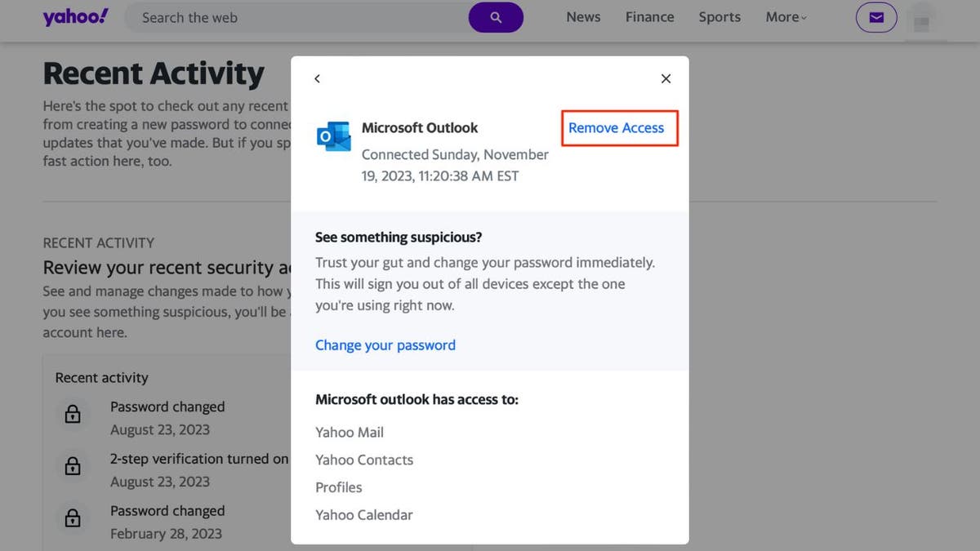This screenshot has width=980, height=551.
Task: Click the purple search magnifier button
Action: [x=496, y=17]
